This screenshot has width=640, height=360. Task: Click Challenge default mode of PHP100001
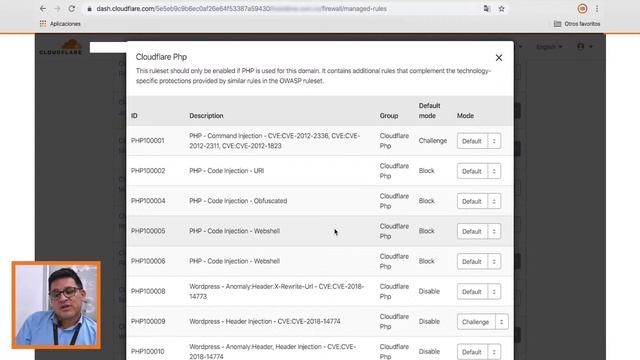pyautogui.click(x=433, y=140)
